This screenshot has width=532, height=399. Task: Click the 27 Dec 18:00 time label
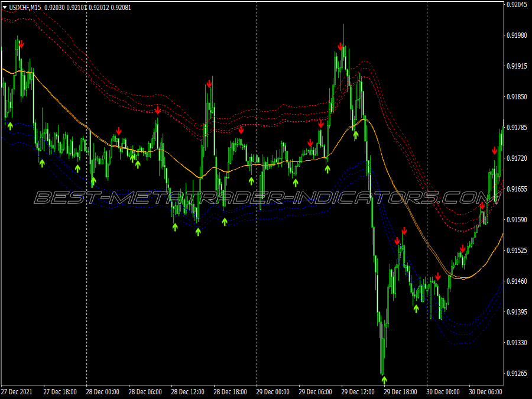point(60,392)
